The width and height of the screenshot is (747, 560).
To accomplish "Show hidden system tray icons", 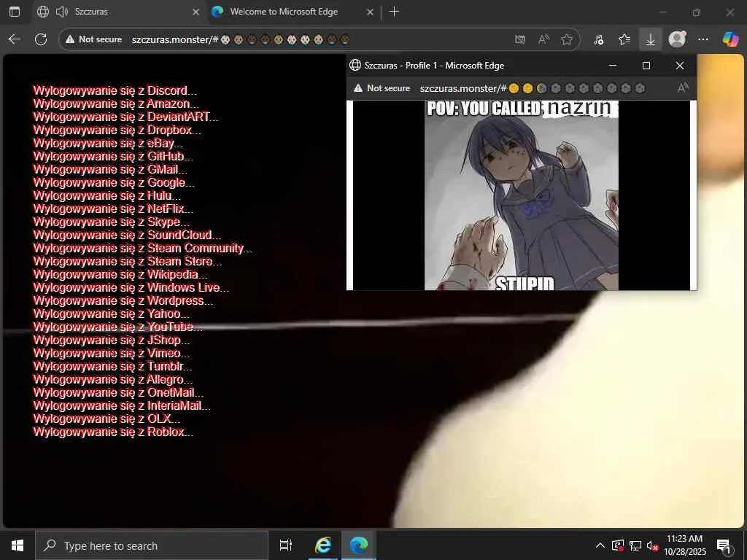I will coord(600,545).
